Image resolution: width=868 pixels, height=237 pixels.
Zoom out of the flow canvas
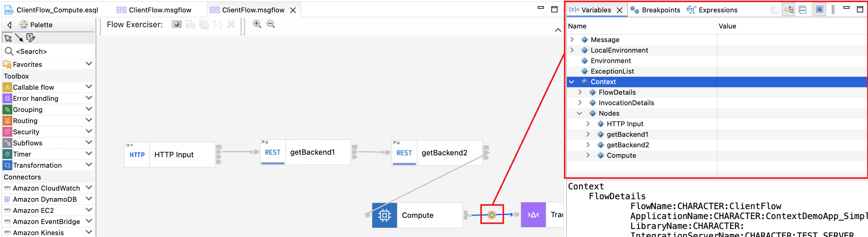pyautogui.click(x=271, y=24)
